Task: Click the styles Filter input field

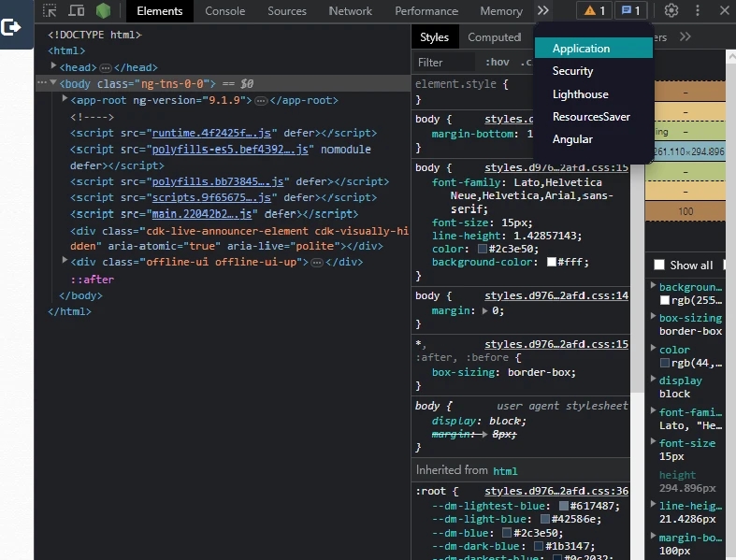Action: 444,62
